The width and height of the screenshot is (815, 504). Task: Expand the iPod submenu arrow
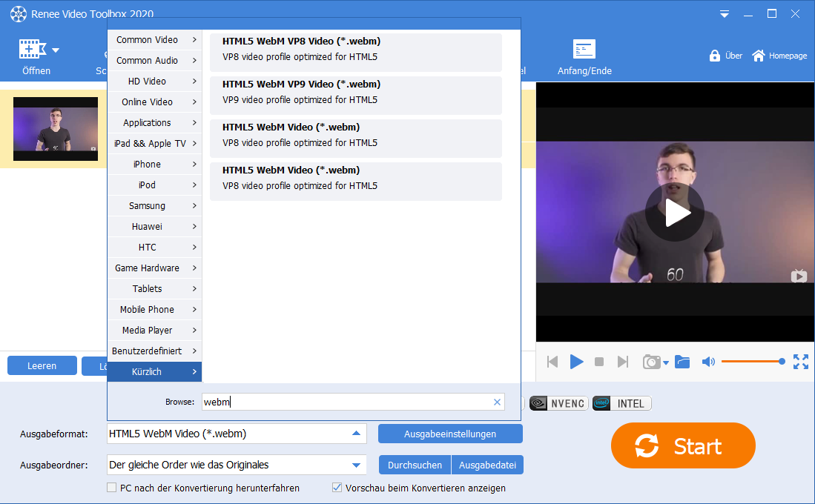[x=194, y=185]
